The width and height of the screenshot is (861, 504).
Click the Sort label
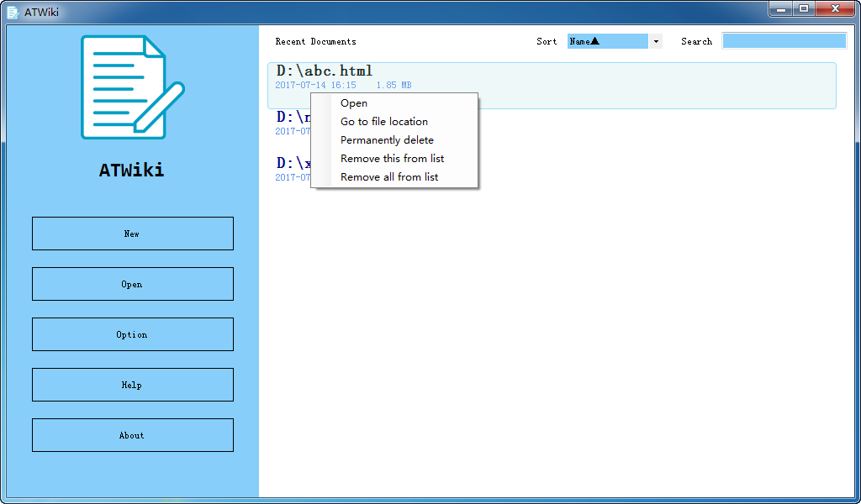[x=547, y=42]
